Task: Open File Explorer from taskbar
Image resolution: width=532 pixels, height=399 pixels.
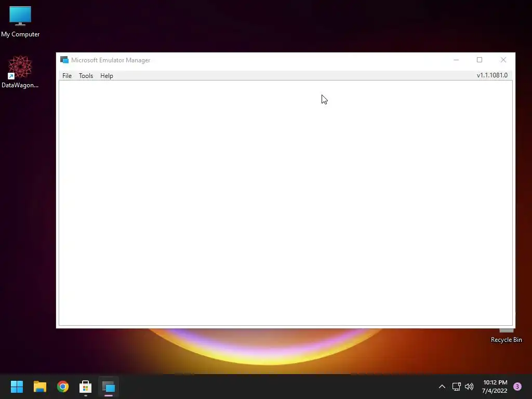Action: [x=39, y=387]
